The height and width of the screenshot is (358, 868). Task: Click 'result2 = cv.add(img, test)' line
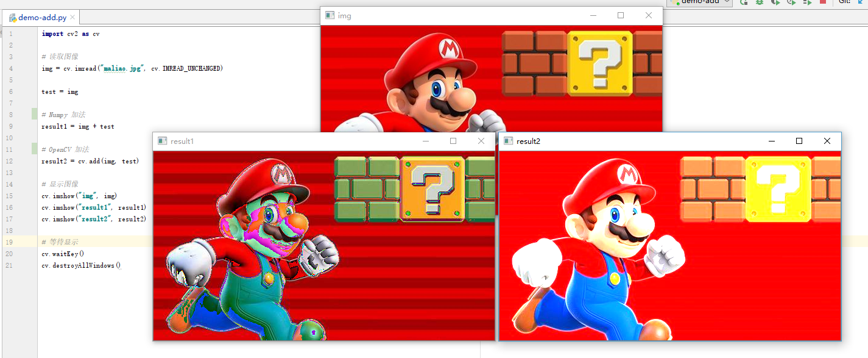click(90, 161)
